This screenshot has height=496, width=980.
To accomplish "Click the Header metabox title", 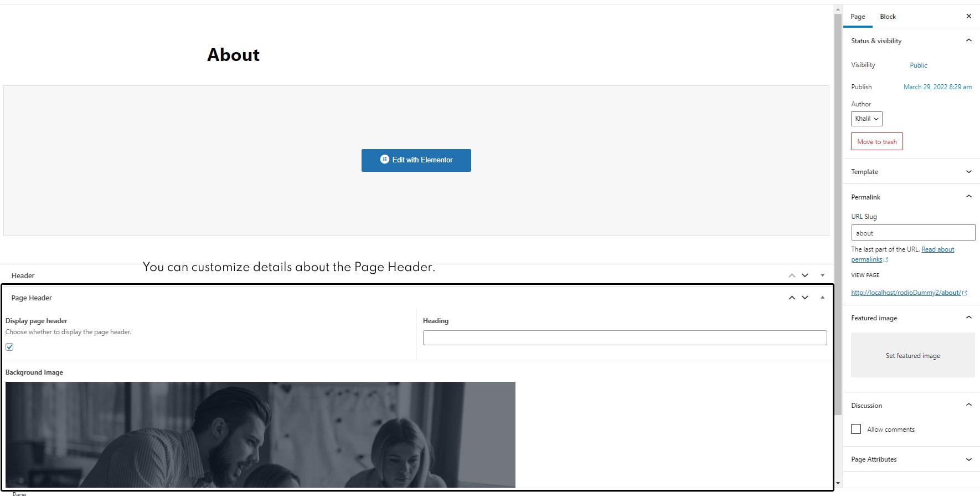I will pyautogui.click(x=23, y=275).
